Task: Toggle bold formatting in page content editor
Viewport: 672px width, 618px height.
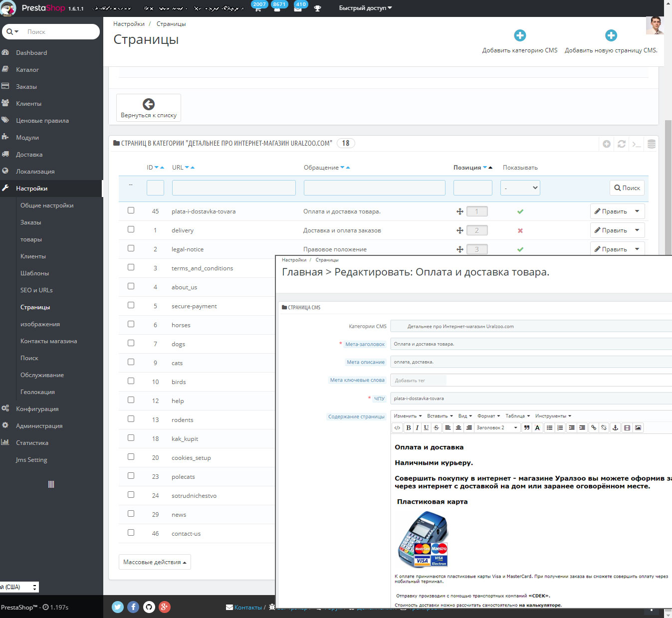Action: pos(409,427)
